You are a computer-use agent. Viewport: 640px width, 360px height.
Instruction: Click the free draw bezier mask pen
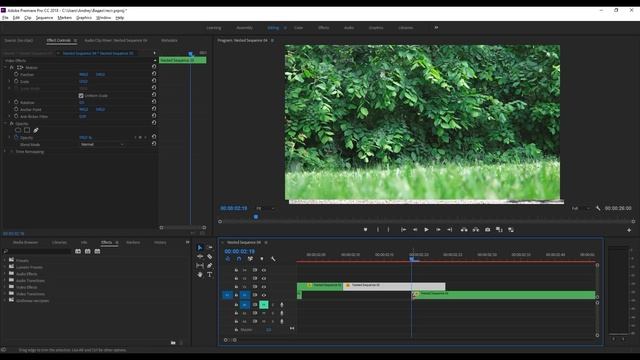coord(36,131)
